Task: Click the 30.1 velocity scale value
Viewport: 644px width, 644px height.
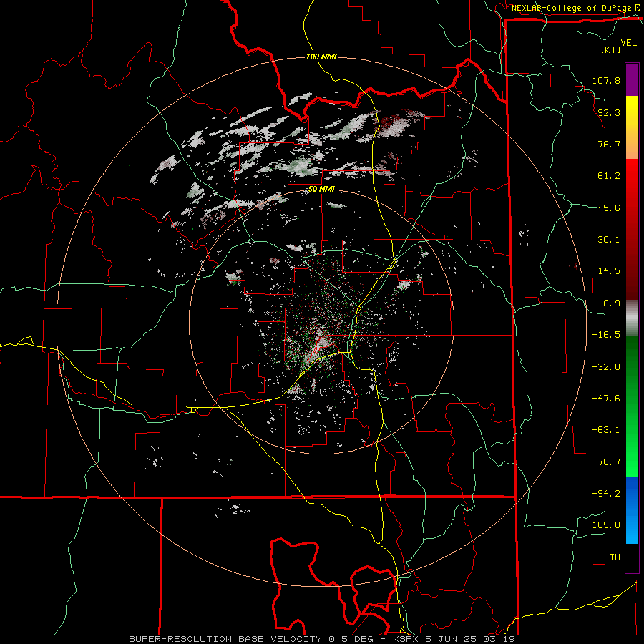Action: coord(609,240)
